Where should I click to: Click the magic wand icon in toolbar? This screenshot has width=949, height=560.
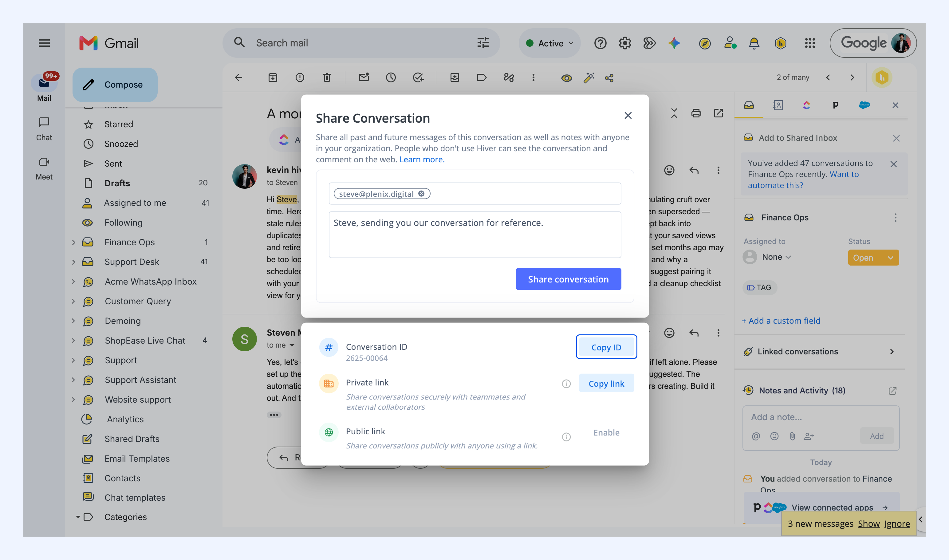[589, 78]
